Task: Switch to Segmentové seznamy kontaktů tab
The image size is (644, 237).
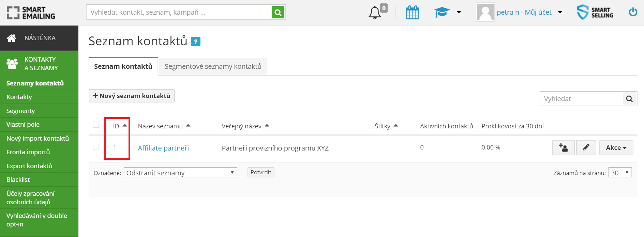Action: pyautogui.click(x=213, y=66)
